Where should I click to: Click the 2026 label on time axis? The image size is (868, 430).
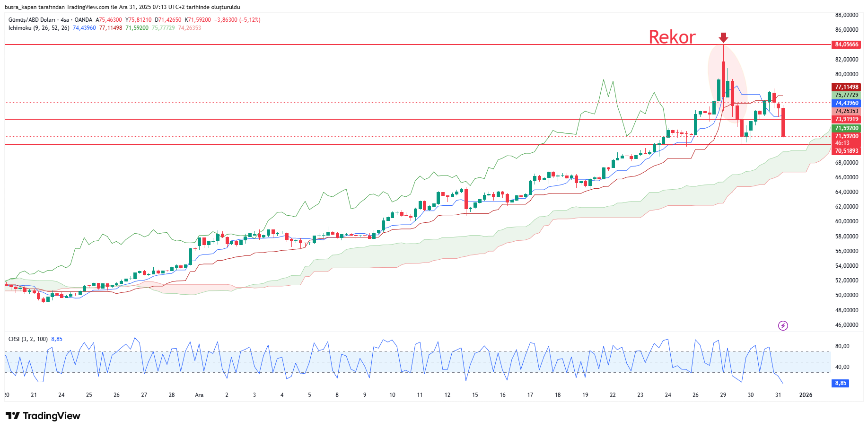point(806,395)
